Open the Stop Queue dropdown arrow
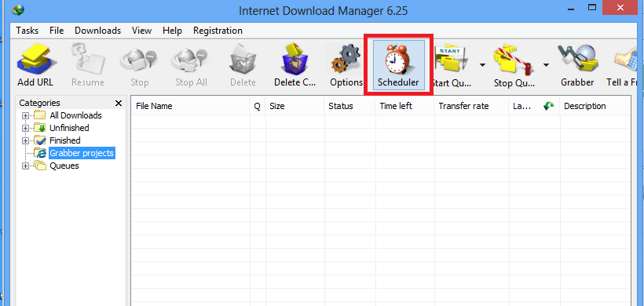The width and height of the screenshot is (644, 306). (546, 65)
